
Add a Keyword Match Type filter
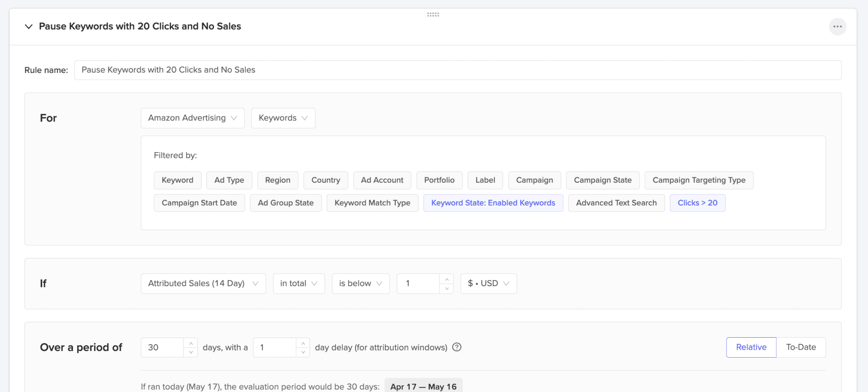372,203
